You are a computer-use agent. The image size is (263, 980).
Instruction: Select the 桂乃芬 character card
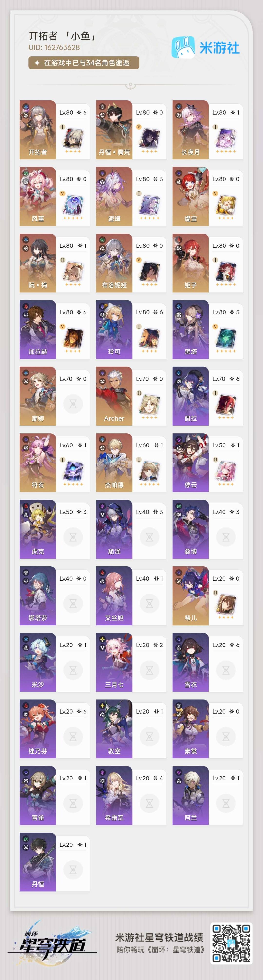click(x=55, y=729)
